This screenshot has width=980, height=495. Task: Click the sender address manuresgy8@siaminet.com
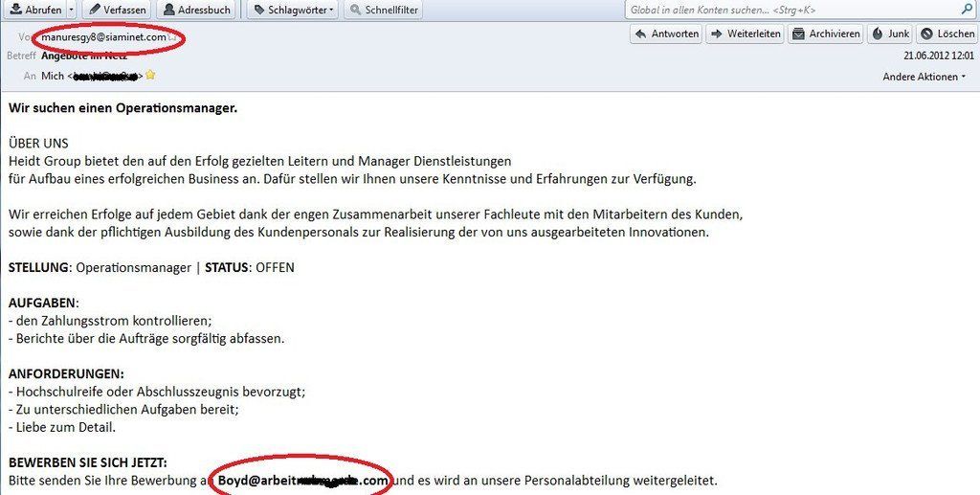103,37
